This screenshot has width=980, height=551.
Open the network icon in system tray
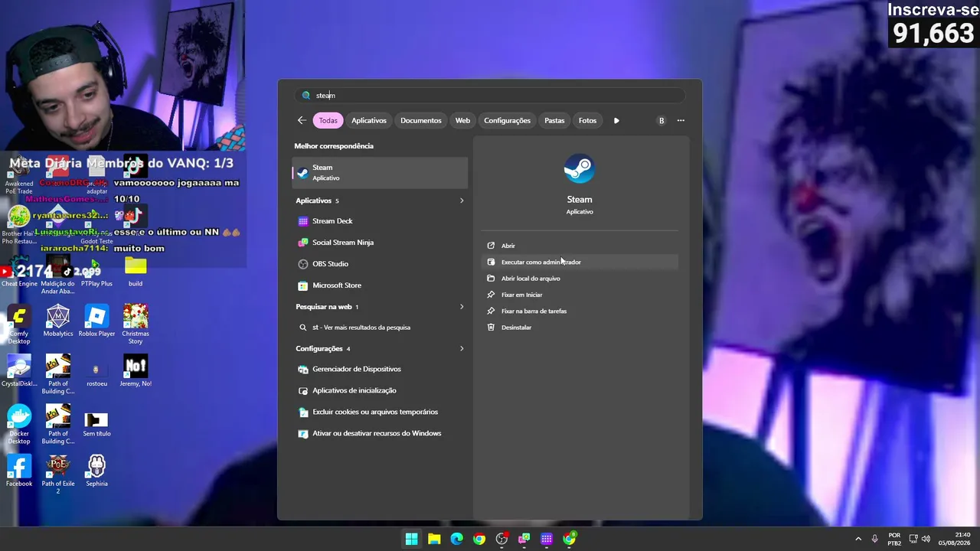pos(913,539)
